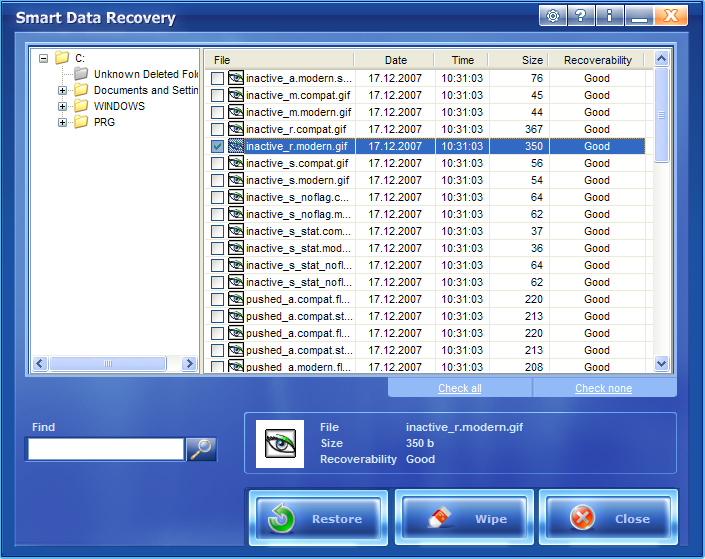This screenshot has width=705, height=559.
Task: Collapse the C: drive tree node
Action: (x=43, y=58)
